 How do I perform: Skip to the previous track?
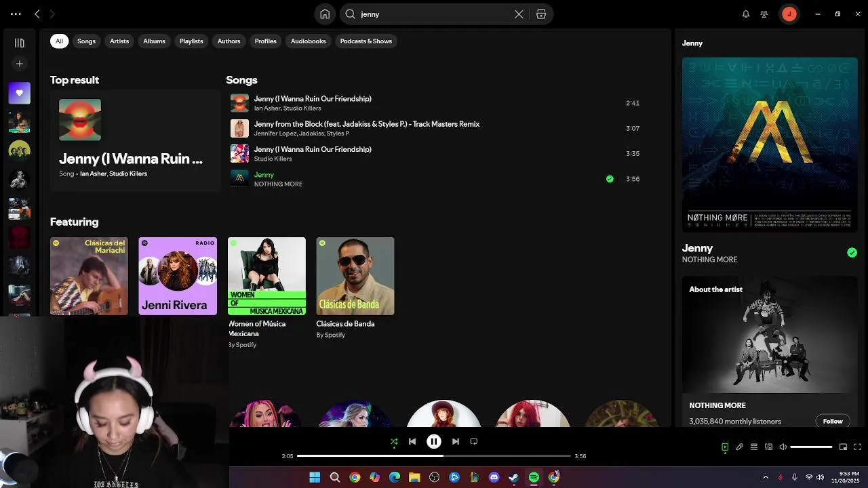(412, 441)
